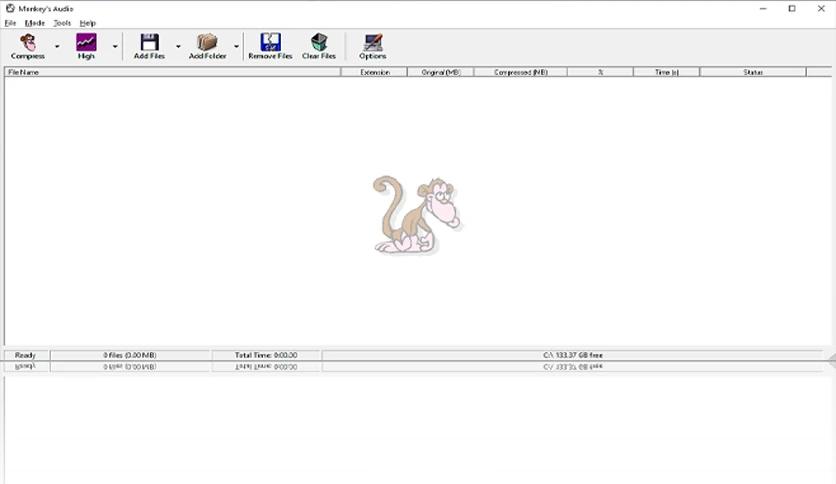The height and width of the screenshot is (484, 836).
Task: Open the Compress mode dropdown arrow
Action: [57, 46]
